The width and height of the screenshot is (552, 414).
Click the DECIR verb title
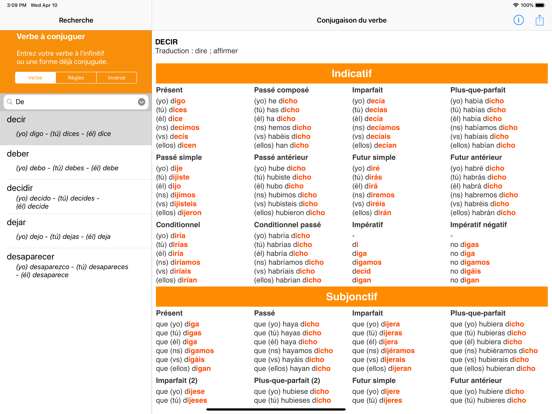tap(167, 42)
